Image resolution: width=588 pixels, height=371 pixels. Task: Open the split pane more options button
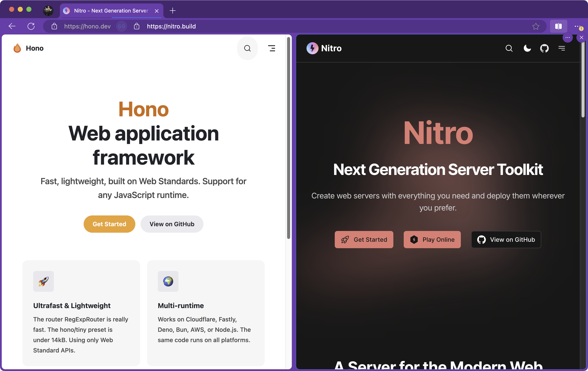pos(568,37)
